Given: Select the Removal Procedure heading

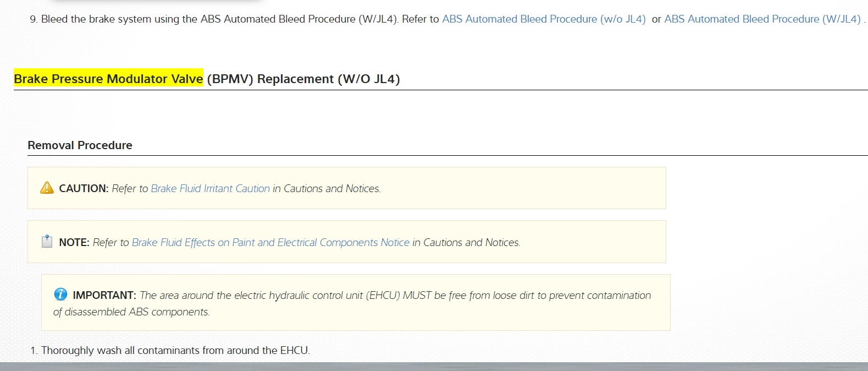Looking at the screenshot, I should pyautogui.click(x=80, y=145).
